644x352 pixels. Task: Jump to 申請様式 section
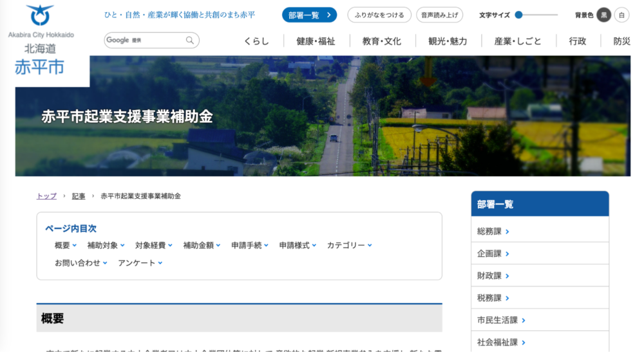click(298, 245)
